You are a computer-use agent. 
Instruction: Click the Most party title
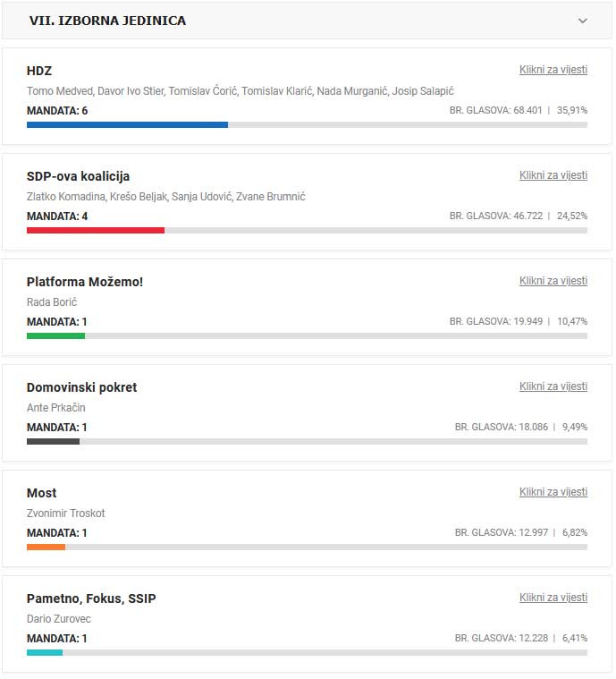click(x=41, y=493)
